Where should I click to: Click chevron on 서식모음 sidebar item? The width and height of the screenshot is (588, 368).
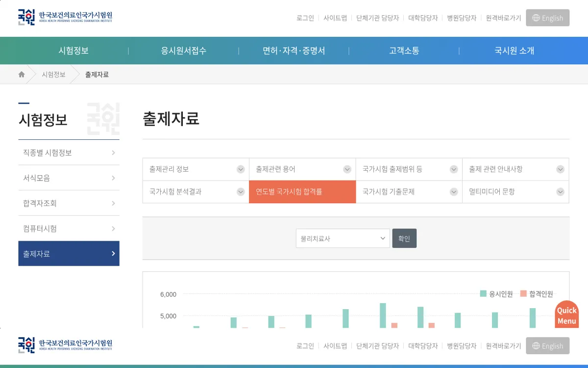click(113, 178)
